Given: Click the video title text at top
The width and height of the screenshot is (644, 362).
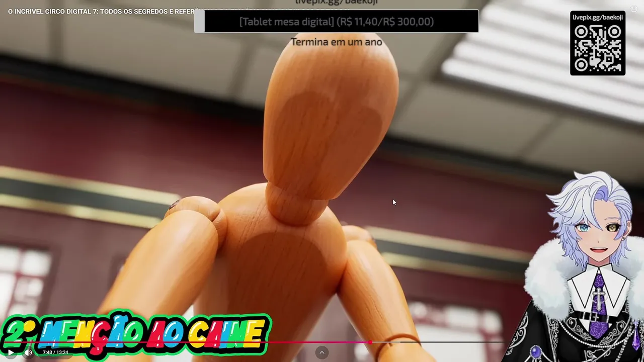Looking at the screenshot, I should click(101, 12).
